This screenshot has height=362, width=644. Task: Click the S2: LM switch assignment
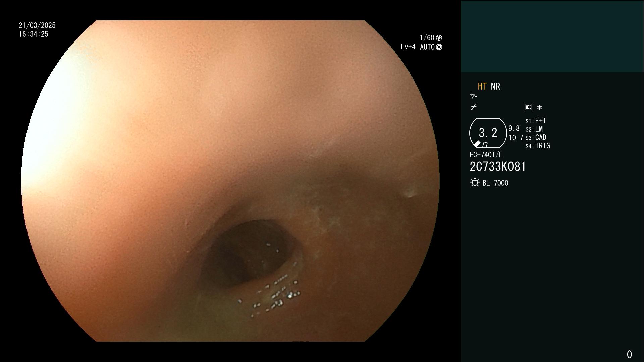click(534, 129)
